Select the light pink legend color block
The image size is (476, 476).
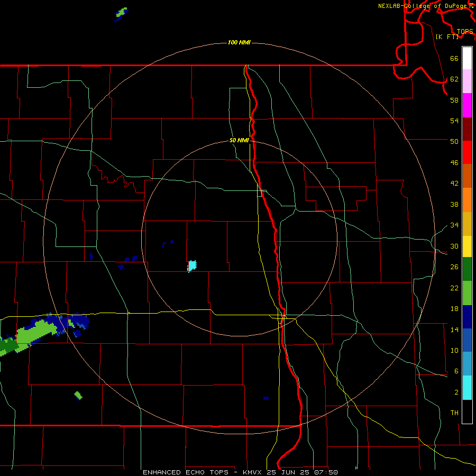pos(467,81)
